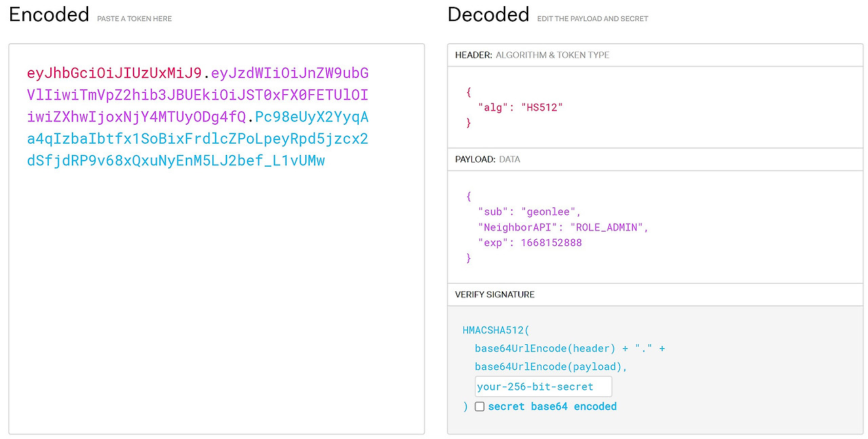This screenshot has height=439, width=868.
Task: Click the HMACSHA512( text in the signature
Action: (495, 331)
